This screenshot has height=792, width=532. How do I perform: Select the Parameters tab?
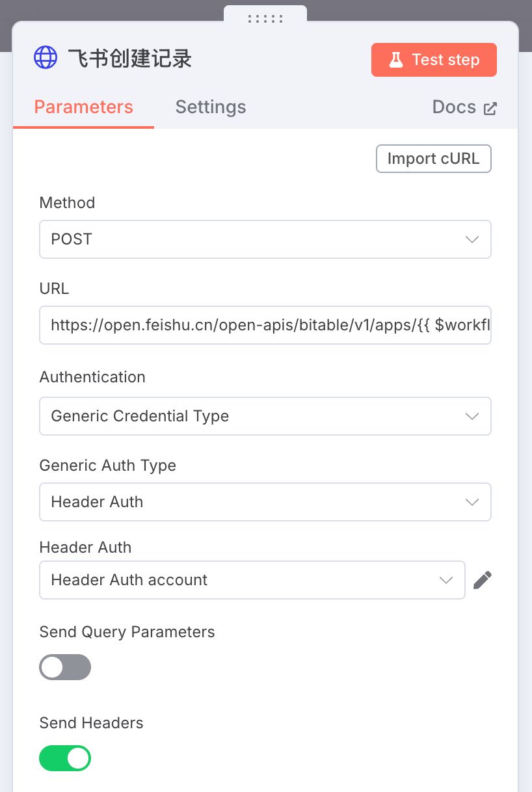pos(83,107)
